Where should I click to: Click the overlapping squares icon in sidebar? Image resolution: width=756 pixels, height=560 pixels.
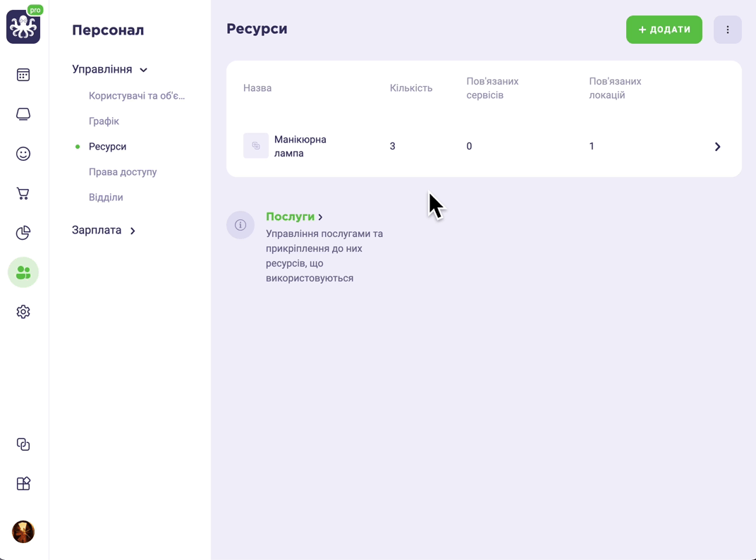tap(23, 444)
